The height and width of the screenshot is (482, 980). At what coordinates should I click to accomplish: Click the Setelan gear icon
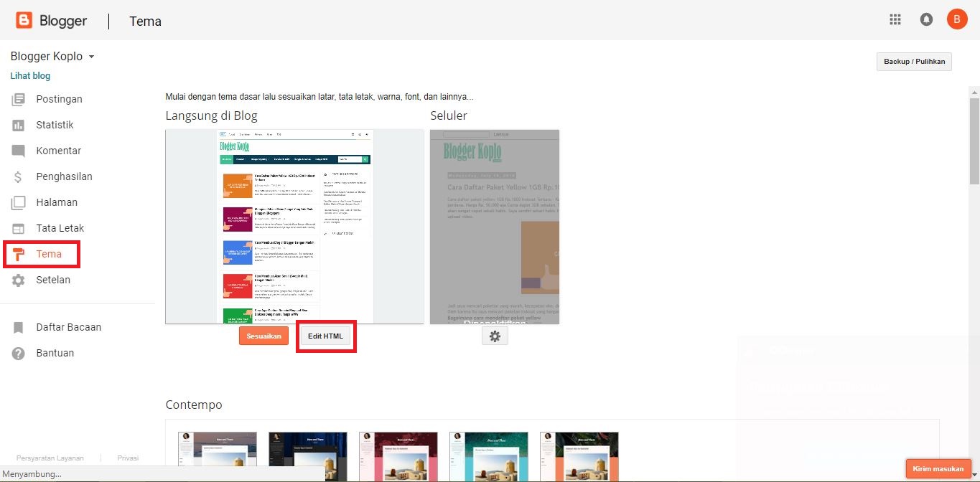point(19,280)
